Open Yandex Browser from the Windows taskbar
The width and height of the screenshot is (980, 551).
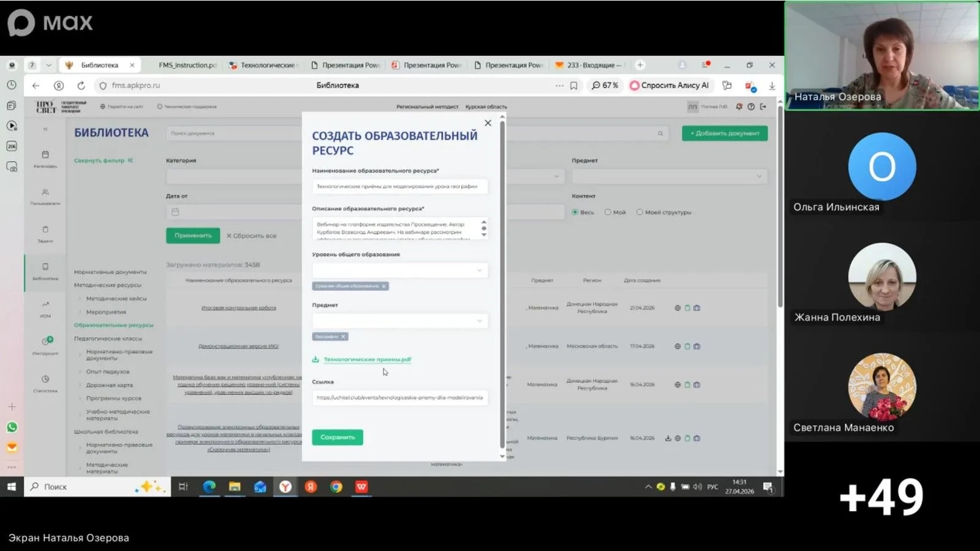click(x=285, y=487)
